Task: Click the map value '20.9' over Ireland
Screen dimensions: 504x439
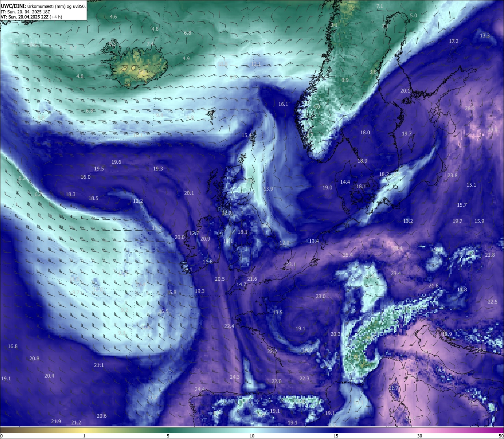Action: pyautogui.click(x=205, y=239)
